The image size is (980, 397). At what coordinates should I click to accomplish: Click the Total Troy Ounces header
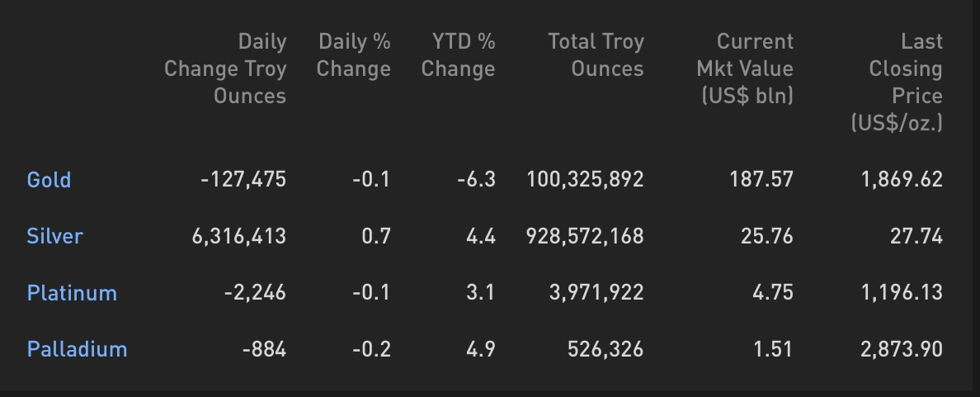click(596, 55)
